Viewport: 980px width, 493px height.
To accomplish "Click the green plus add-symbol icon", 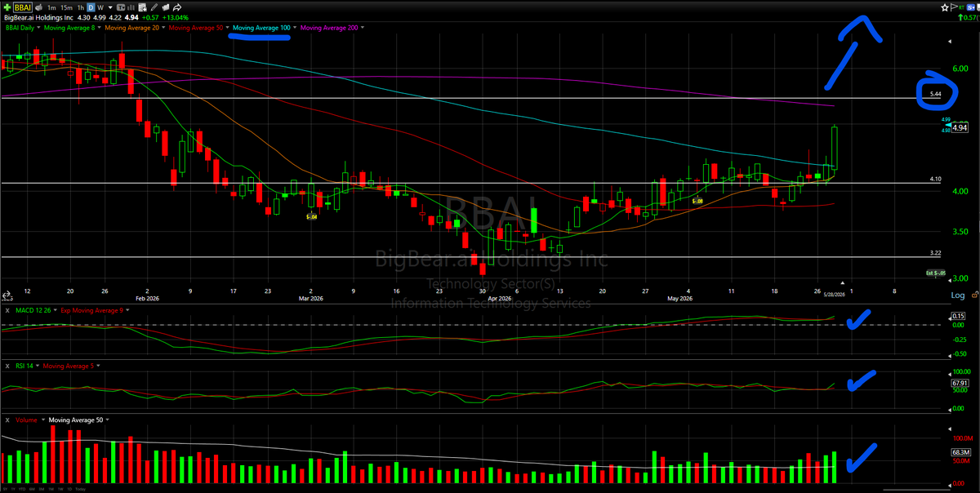I will click(x=7, y=7).
